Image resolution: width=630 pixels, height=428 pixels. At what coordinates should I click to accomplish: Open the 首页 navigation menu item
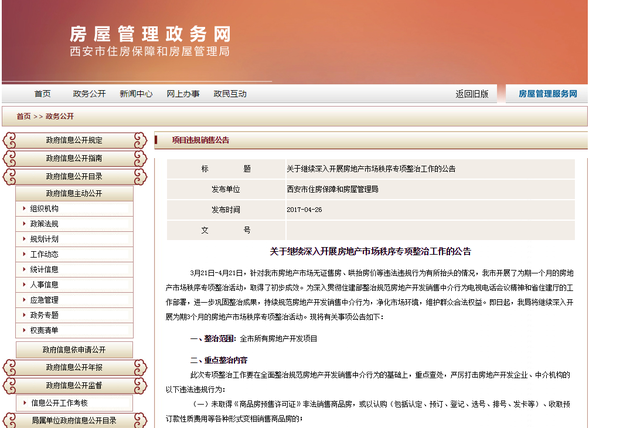pos(42,94)
